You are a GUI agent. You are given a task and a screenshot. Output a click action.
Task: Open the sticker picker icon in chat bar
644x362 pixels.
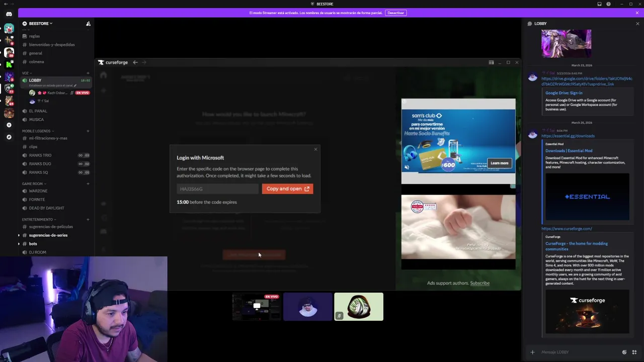point(624,352)
